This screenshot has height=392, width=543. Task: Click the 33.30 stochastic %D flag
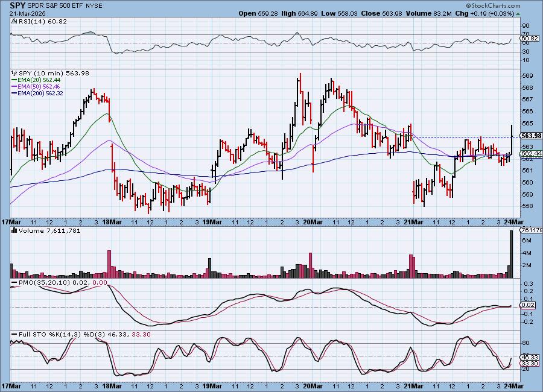[530, 363]
